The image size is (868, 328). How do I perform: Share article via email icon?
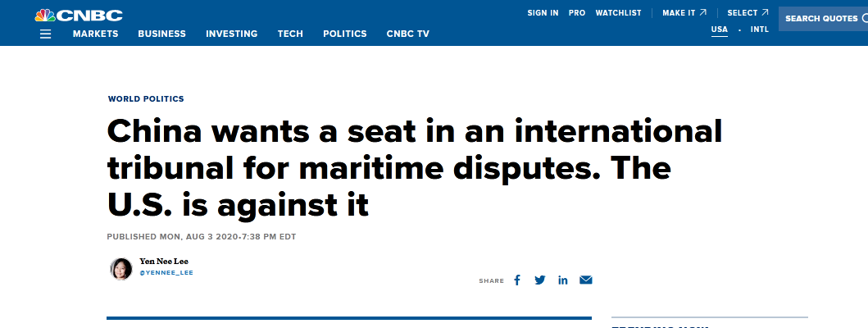click(x=585, y=280)
